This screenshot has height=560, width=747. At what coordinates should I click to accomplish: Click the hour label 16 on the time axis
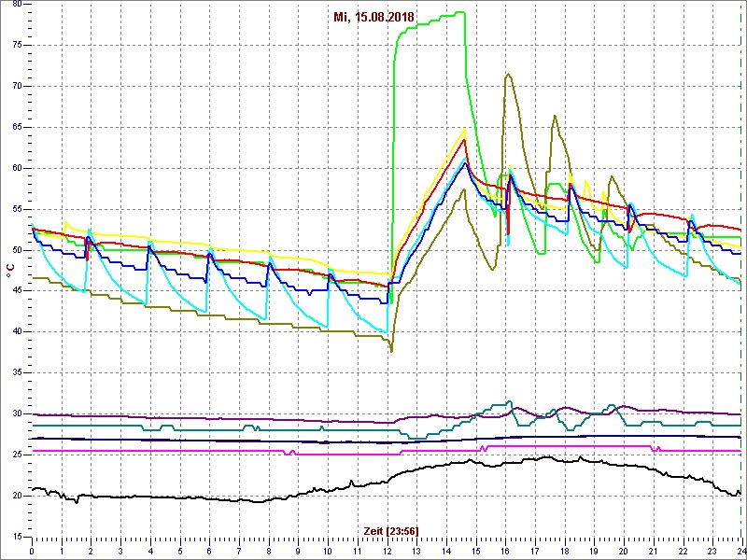tap(505, 552)
